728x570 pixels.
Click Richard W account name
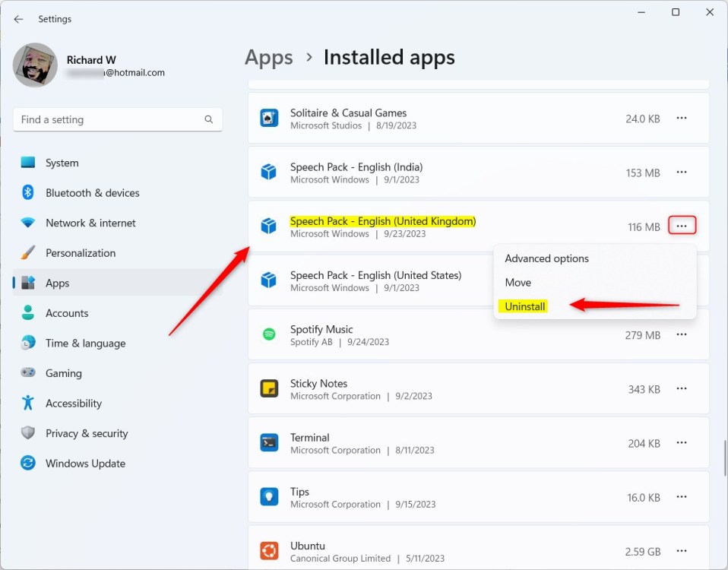point(91,60)
